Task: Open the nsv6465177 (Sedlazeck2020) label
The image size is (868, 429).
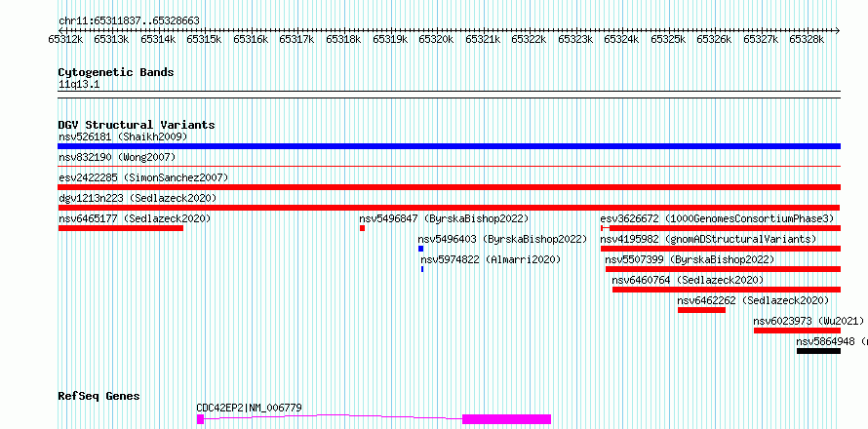Action: [135, 218]
